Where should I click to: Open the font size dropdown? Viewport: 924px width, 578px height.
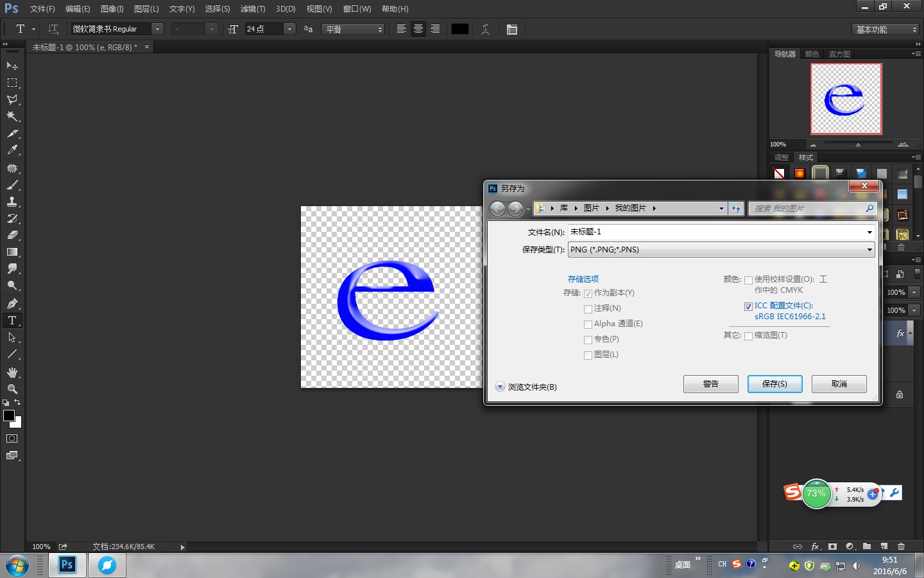click(x=289, y=29)
